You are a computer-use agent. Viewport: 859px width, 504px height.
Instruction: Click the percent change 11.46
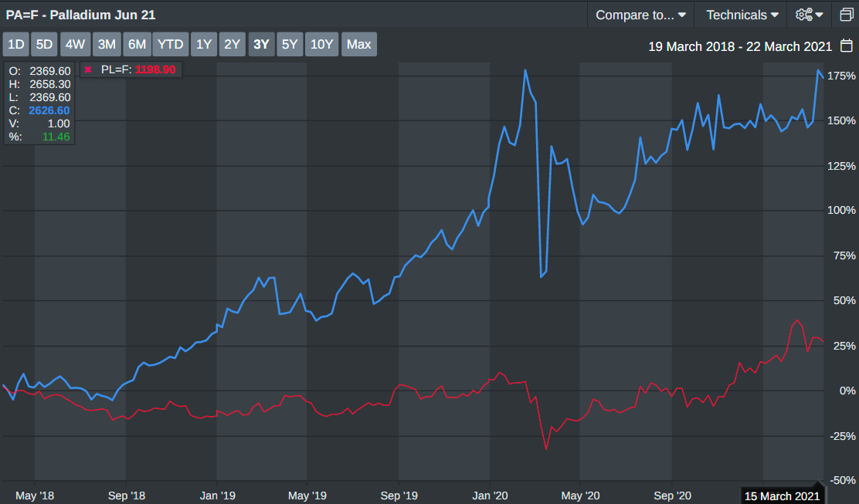(x=56, y=137)
